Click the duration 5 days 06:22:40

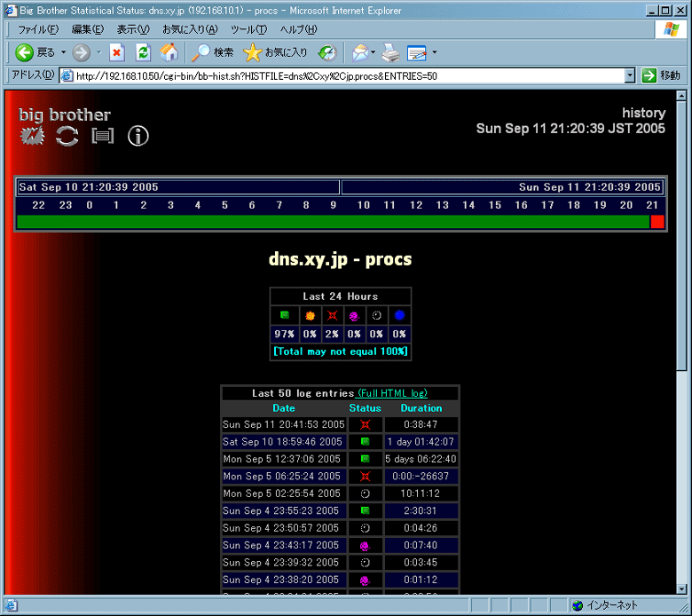click(x=421, y=459)
